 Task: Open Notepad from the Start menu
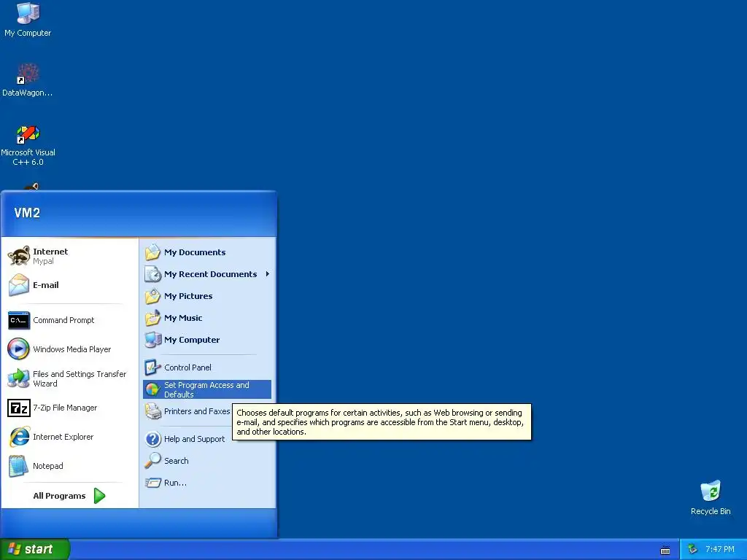70,466
